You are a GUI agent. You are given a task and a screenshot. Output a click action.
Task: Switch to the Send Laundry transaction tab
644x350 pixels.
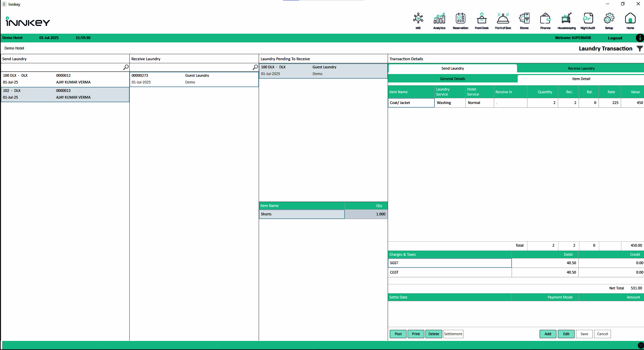(453, 68)
